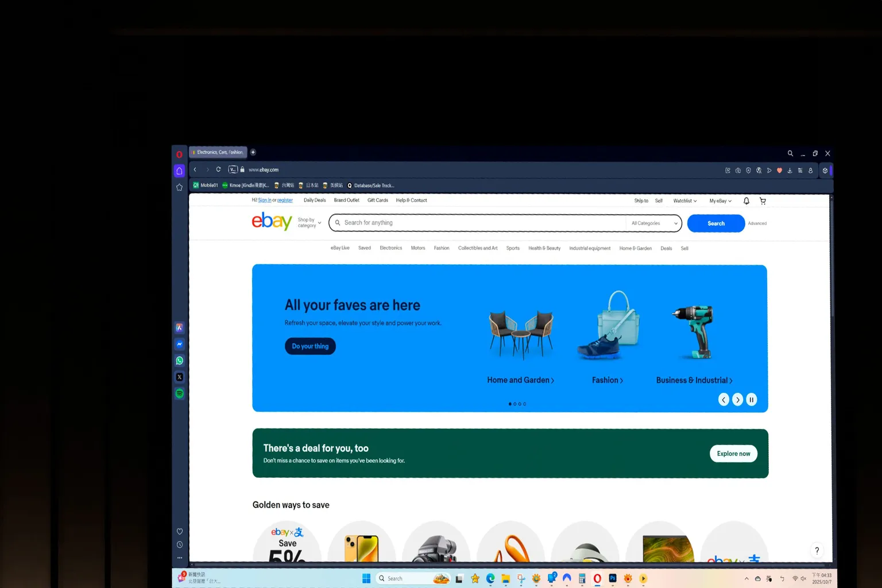Click the Do your thing button
The width and height of the screenshot is (882, 588).
(310, 346)
